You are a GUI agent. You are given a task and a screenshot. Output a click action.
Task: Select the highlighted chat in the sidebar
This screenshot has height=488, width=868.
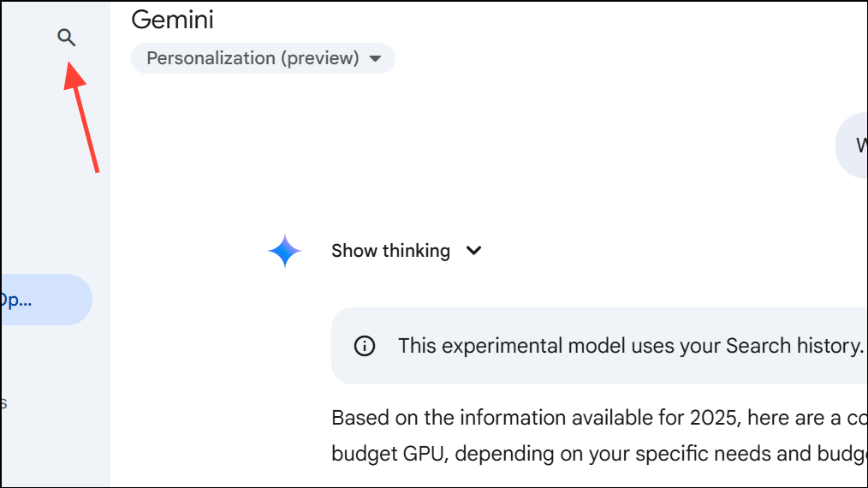(x=43, y=300)
